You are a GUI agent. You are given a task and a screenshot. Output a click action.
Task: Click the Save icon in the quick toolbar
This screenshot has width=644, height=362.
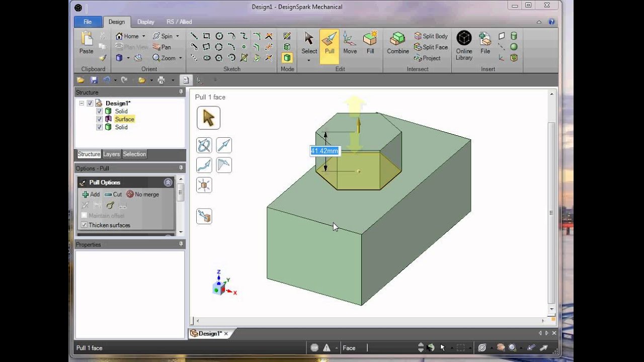coord(94,80)
